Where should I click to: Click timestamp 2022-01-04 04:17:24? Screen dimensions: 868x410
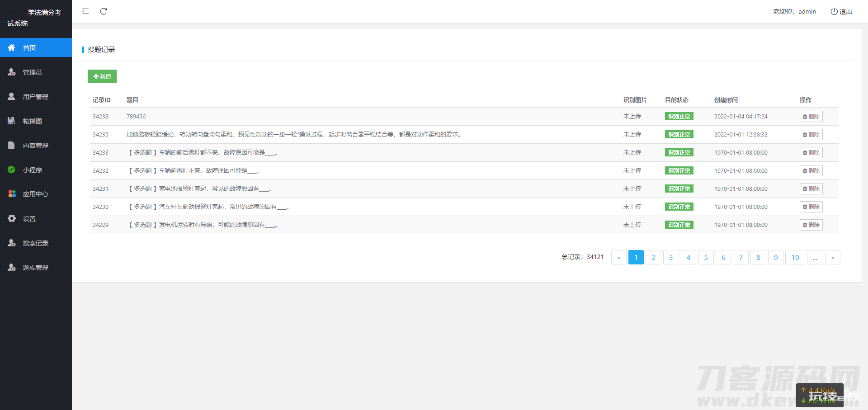pos(741,116)
